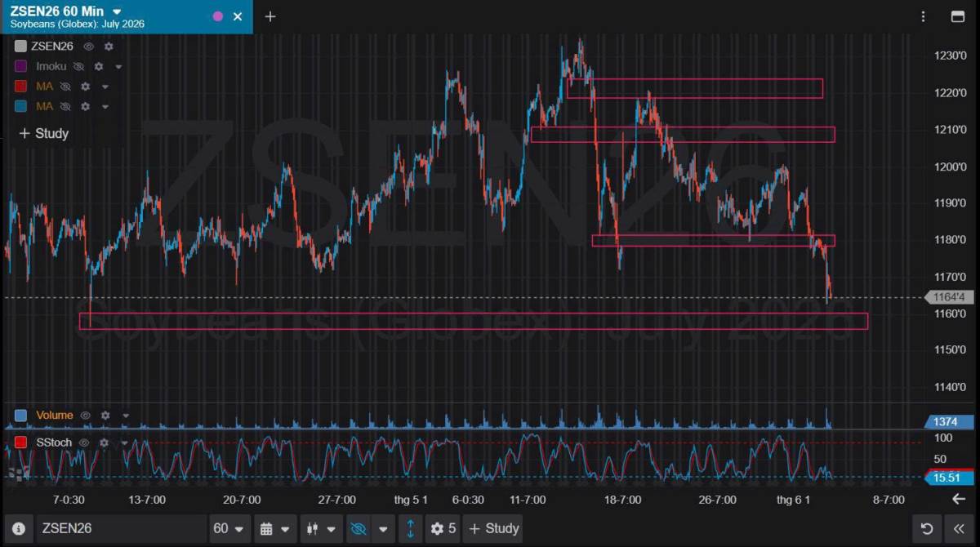Open settings gear for red MA study

[x=85, y=86]
